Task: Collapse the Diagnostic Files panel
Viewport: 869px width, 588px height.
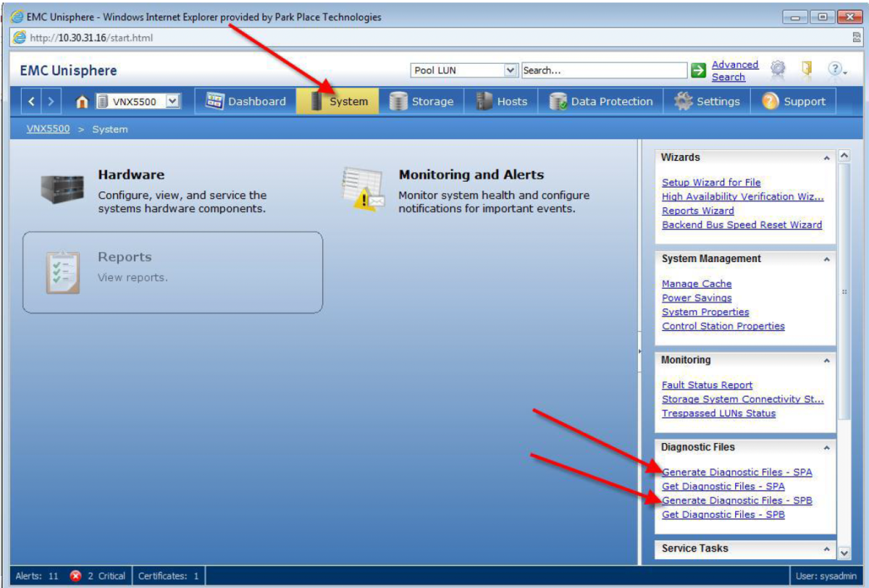Action: 826,448
